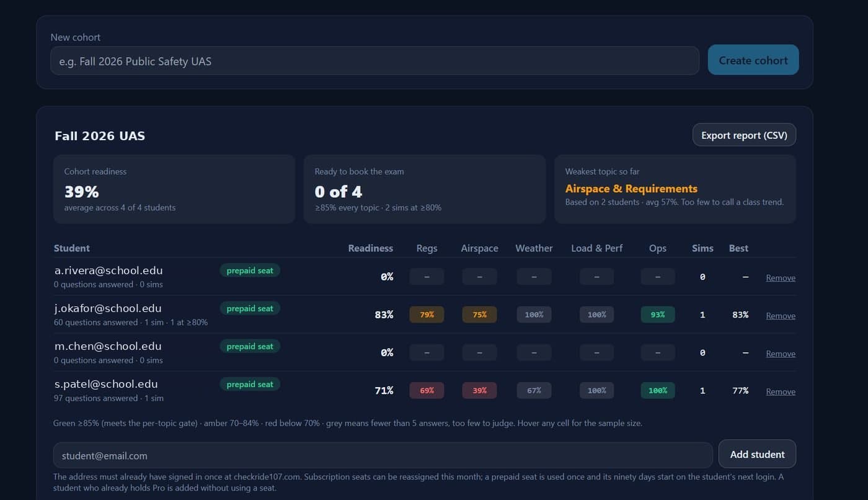Click the Fall 2026 UAS cohort title
This screenshot has height=500, width=868.
click(100, 136)
